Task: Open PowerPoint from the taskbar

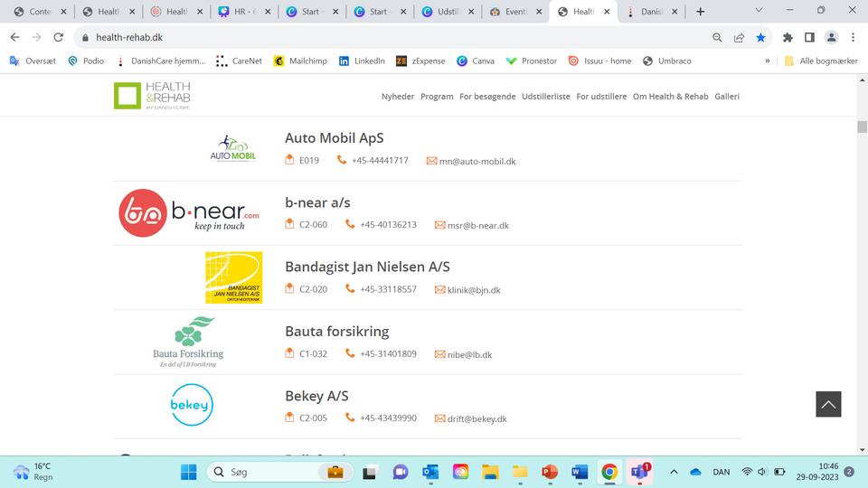Action: pos(549,472)
